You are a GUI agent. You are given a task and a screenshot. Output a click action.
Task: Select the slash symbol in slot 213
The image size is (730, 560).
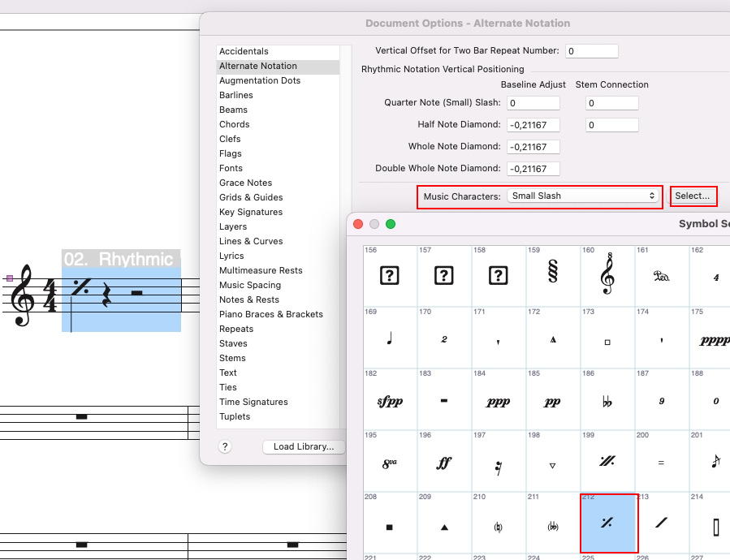click(662, 523)
